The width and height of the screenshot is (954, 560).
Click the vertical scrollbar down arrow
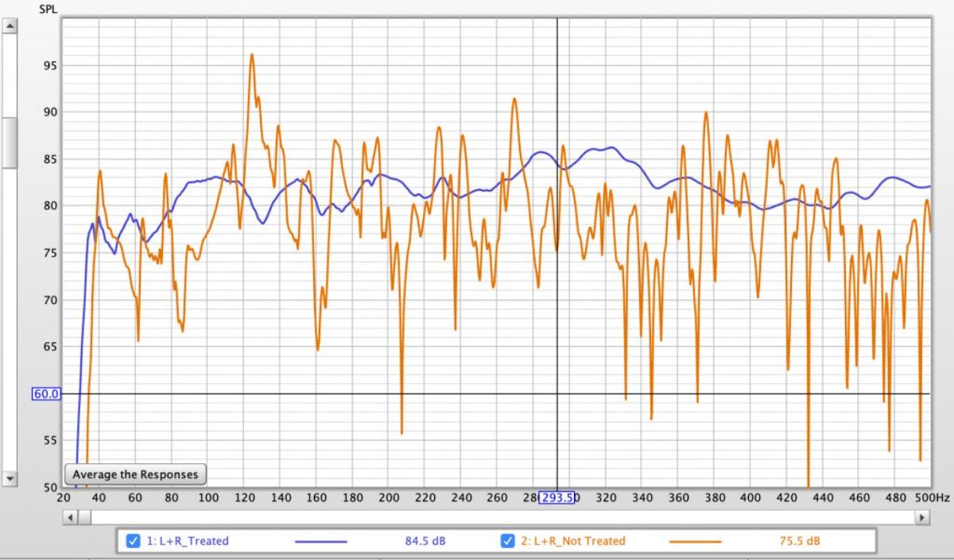point(10,479)
